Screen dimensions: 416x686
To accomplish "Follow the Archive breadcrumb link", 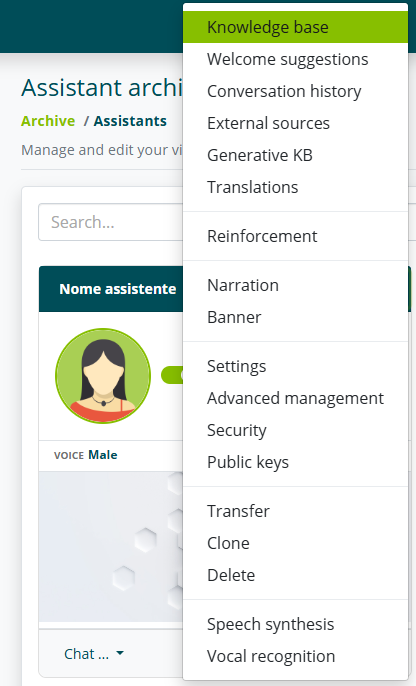I will pyautogui.click(x=48, y=121).
